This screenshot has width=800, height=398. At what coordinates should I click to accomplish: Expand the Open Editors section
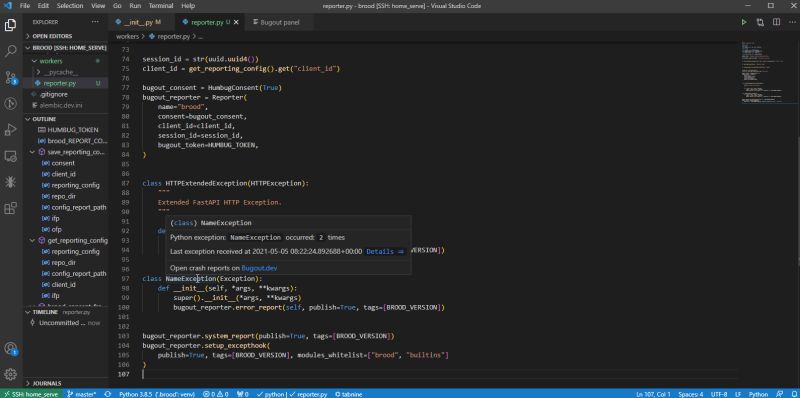tap(65, 36)
